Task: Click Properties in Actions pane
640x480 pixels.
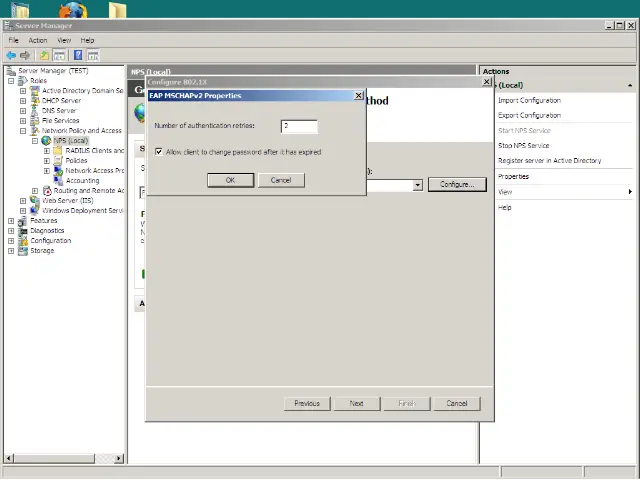Action: (513, 176)
